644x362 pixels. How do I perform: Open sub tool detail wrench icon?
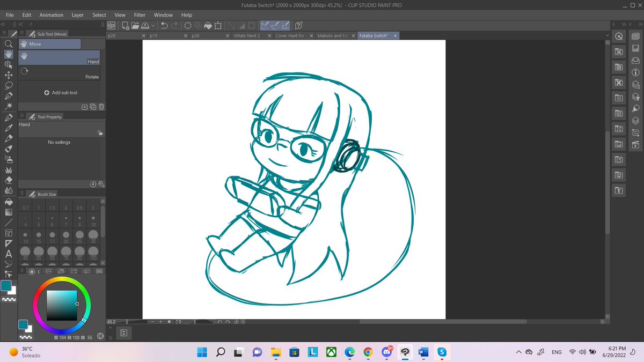101,184
